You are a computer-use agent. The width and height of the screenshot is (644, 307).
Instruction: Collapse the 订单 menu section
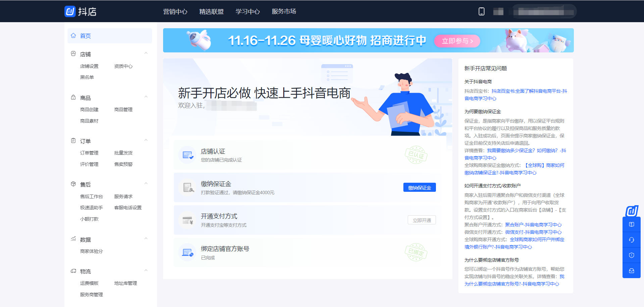[x=146, y=140]
